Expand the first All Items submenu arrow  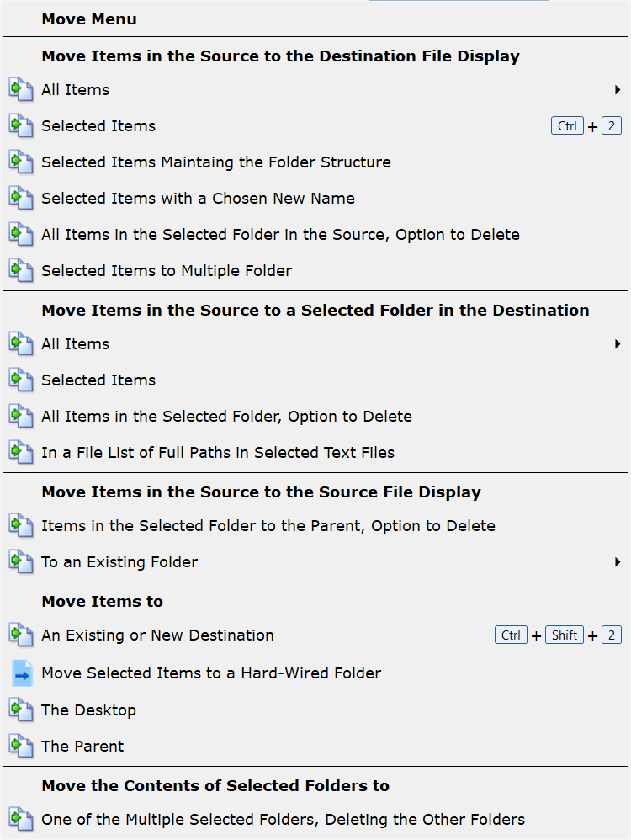tap(618, 90)
